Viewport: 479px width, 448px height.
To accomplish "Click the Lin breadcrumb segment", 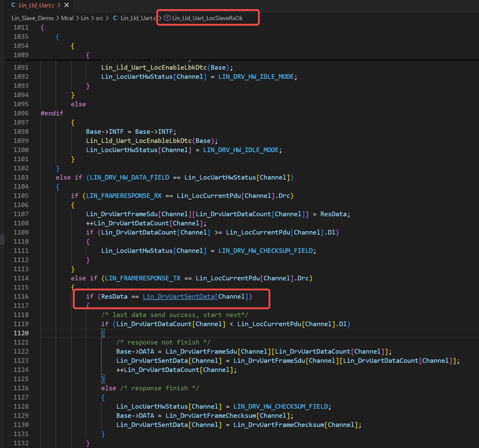I will click(x=85, y=18).
